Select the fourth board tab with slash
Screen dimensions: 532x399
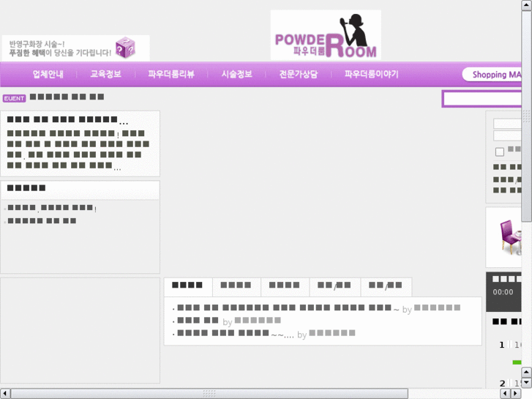coord(334,286)
